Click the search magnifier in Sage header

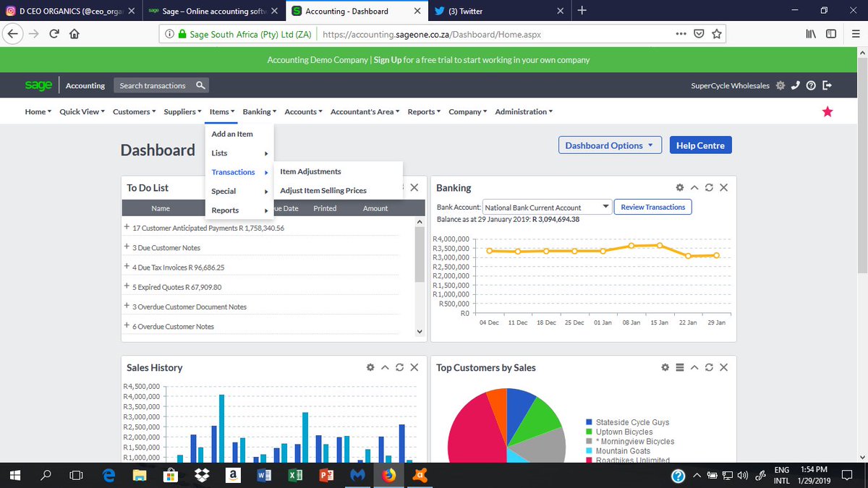pos(201,85)
